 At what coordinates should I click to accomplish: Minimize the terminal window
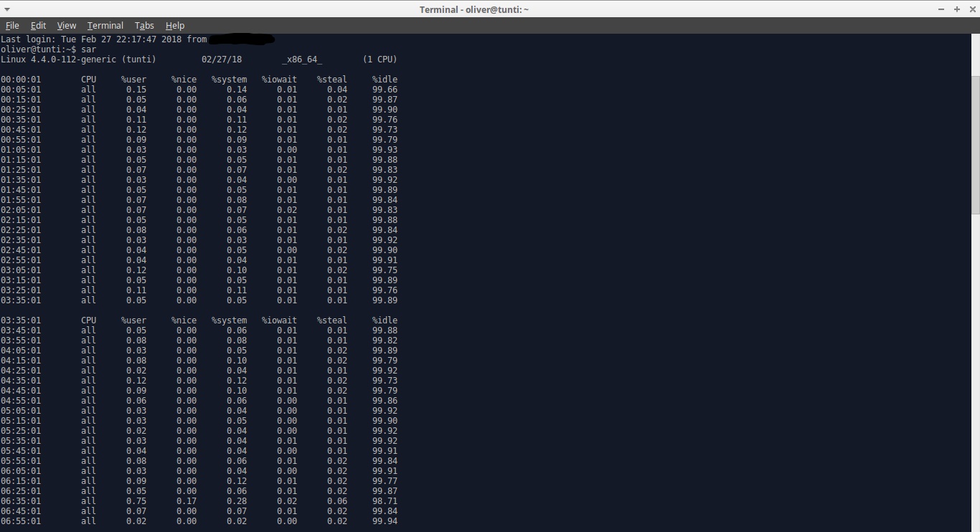click(x=941, y=9)
